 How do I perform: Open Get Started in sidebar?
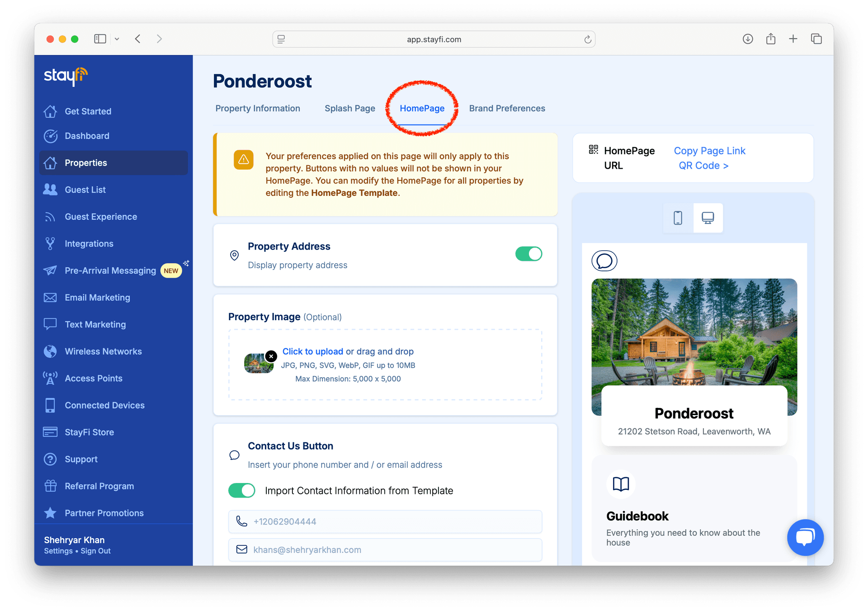click(x=88, y=111)
